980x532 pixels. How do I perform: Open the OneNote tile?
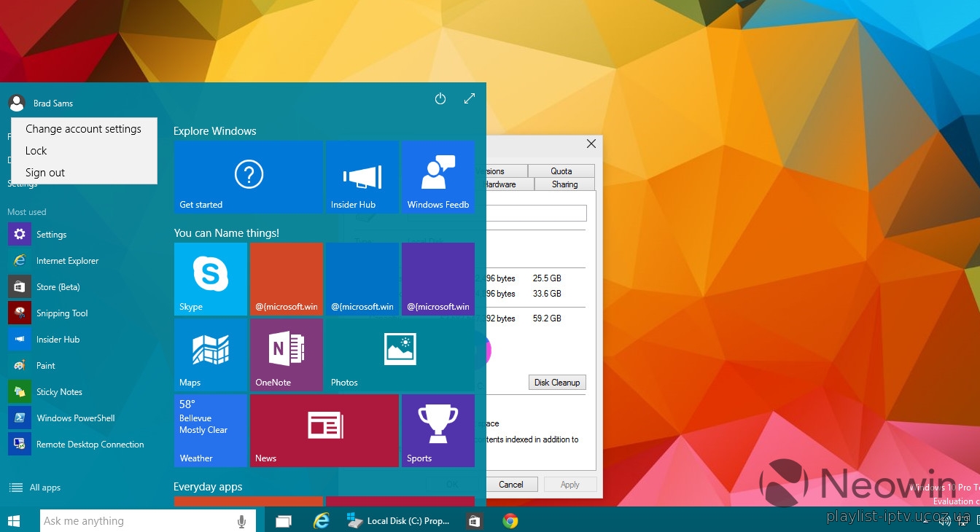tap(287, 355)
